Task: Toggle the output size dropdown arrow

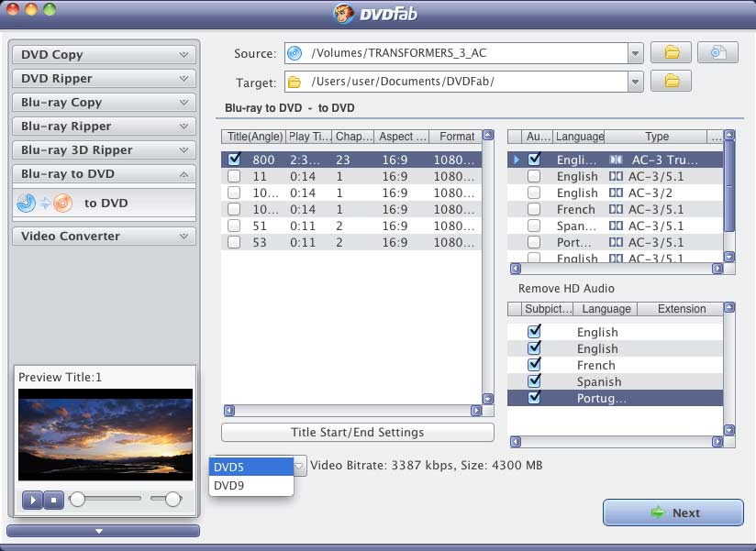Action: (x=299, y=466)
